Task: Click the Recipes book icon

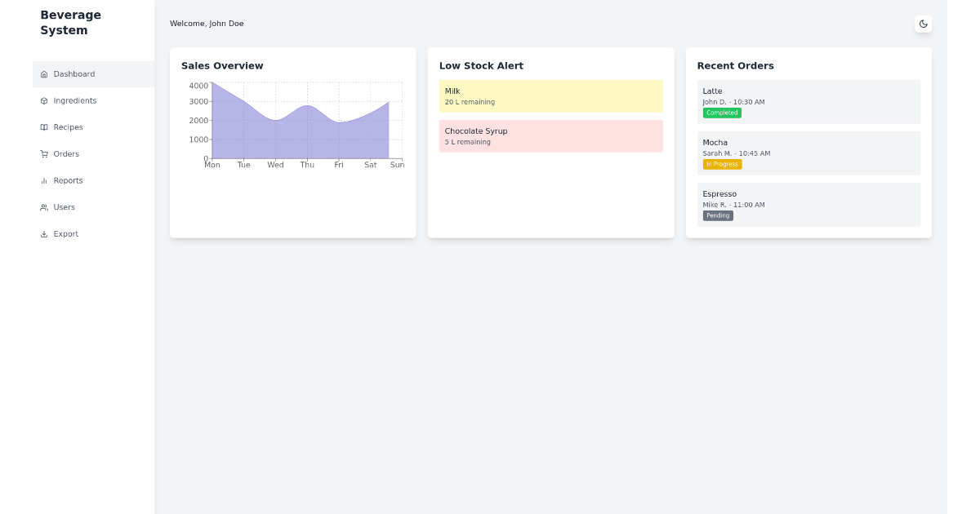Action: point(43,127)
